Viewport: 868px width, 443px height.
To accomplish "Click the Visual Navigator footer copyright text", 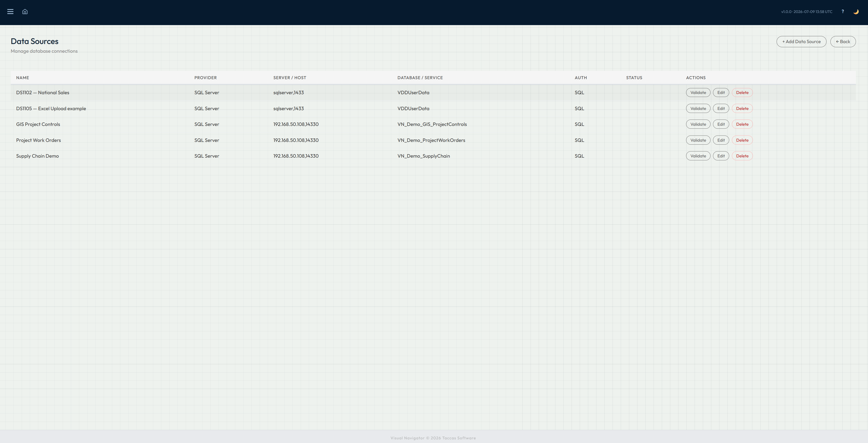I will pos(433,438).
